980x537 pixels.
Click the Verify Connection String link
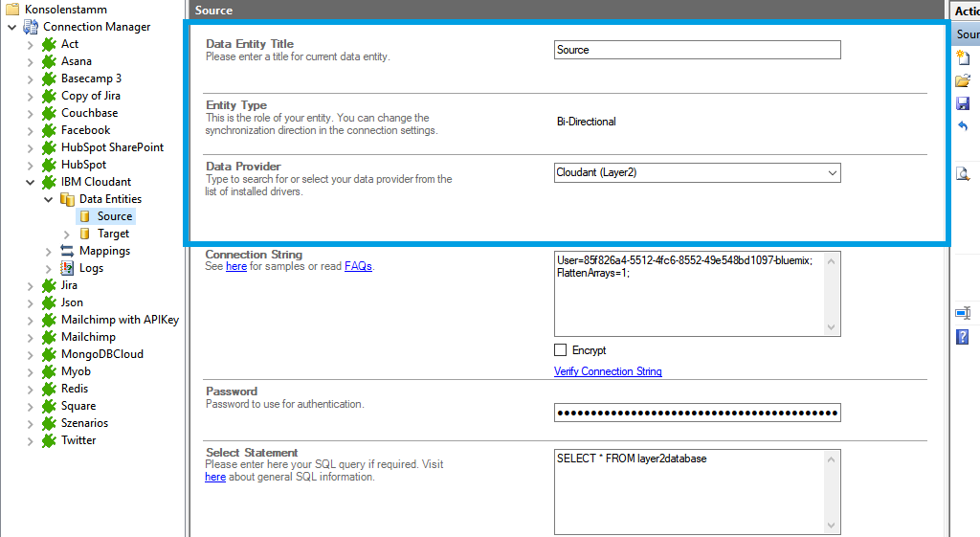[x=608, y=371]
